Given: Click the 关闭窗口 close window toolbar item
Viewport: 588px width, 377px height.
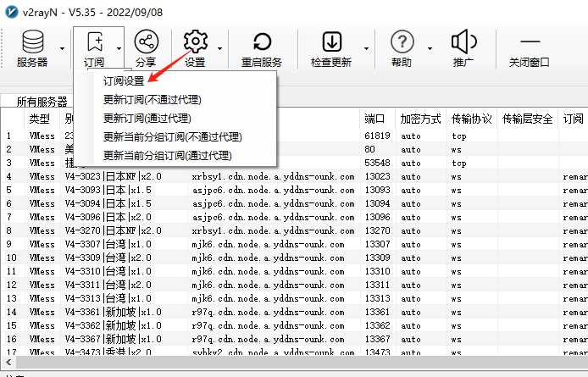Looking at the screenshot, I should point(530,49).
